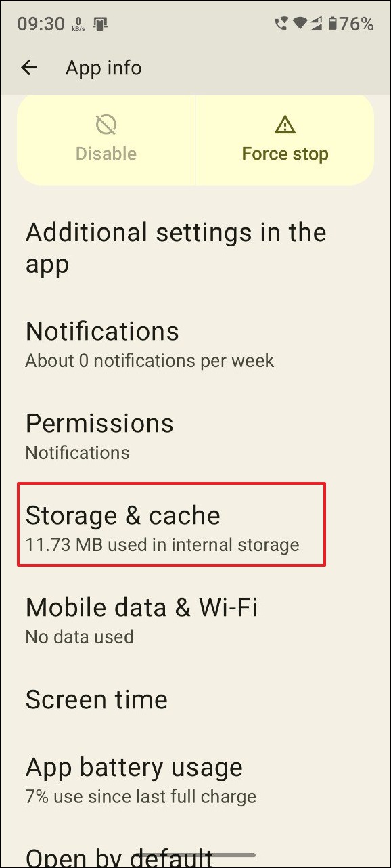Open Additional settings in the app
The width and height of the screenshot is (391, 868).
(x=195, y=248)
